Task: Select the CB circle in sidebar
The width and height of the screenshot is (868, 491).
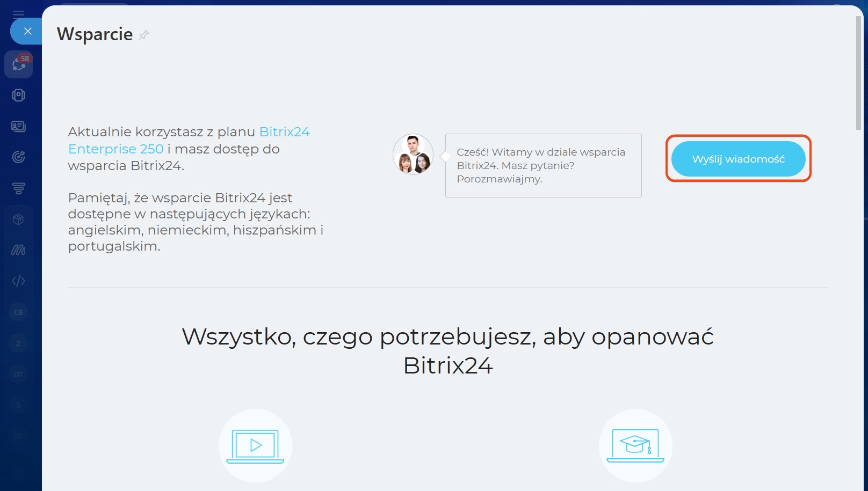Action: coord(19,312)
